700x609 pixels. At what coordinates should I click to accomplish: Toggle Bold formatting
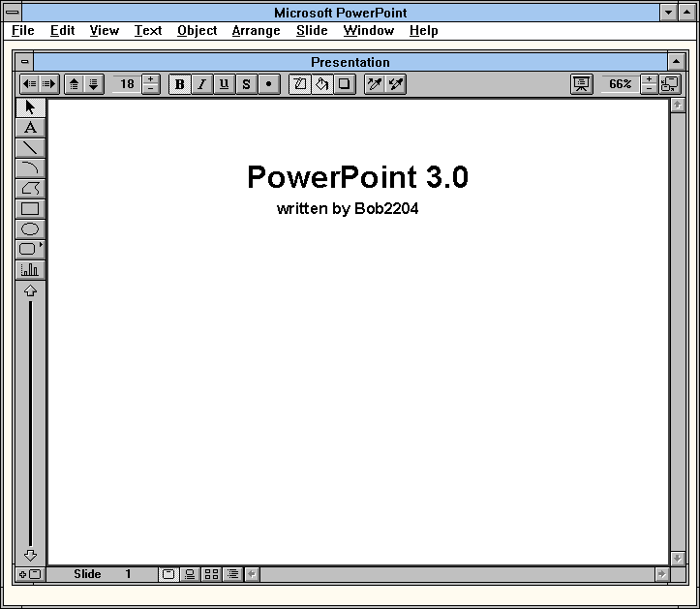(179, 84)
